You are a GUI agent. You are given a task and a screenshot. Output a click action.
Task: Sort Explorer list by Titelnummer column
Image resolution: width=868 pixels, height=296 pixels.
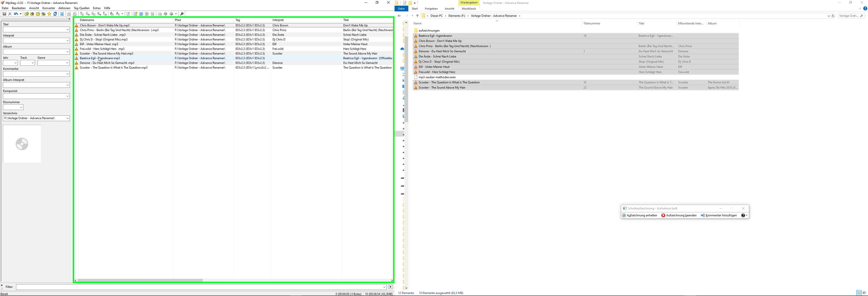coord(591,24)
